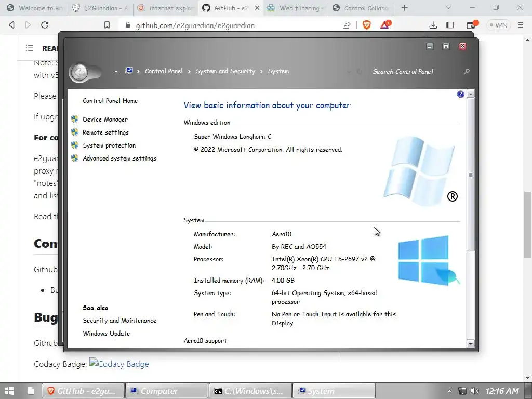The image size is (532, 399).
Task: Switch to the C:\Windows command prompt taskbar button
Action: coord(250,391)
